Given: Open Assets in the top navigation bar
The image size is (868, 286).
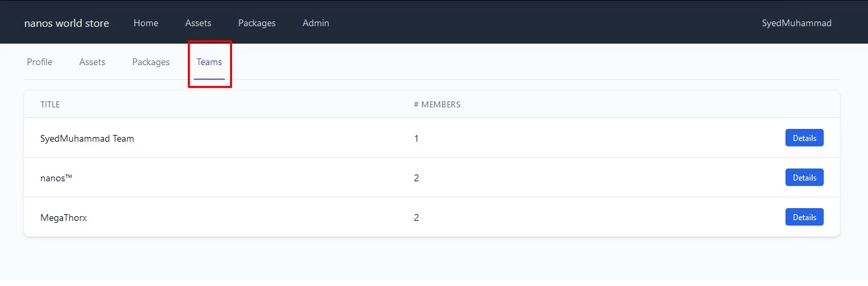Looking at the screenshot, I should pos(198,23).
